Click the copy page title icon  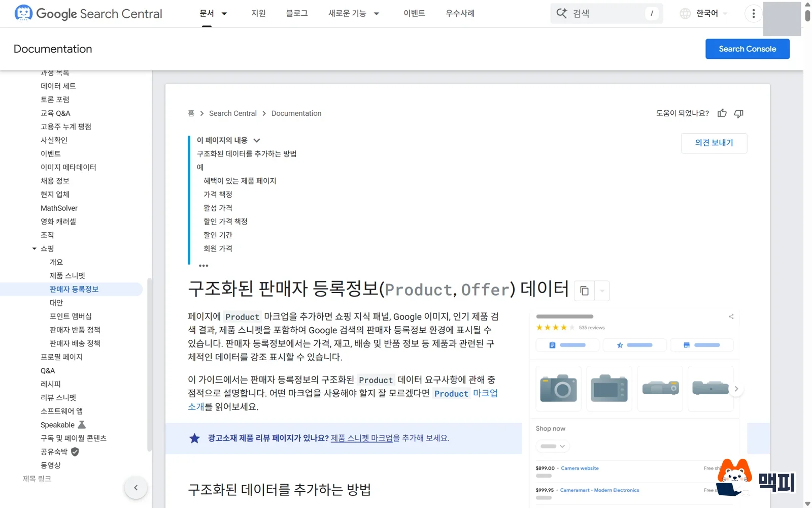point(584,291)
